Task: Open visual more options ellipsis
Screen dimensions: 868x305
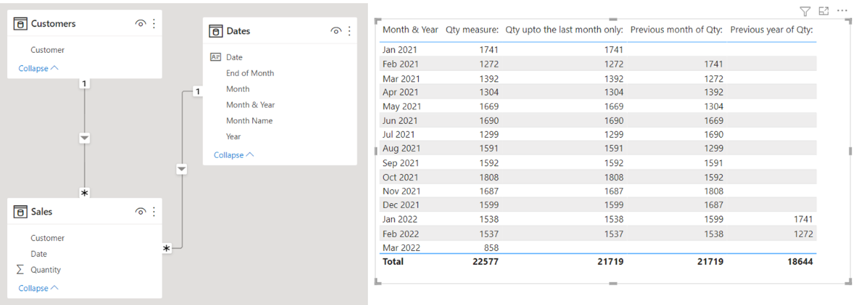Action: coord(842,11)
